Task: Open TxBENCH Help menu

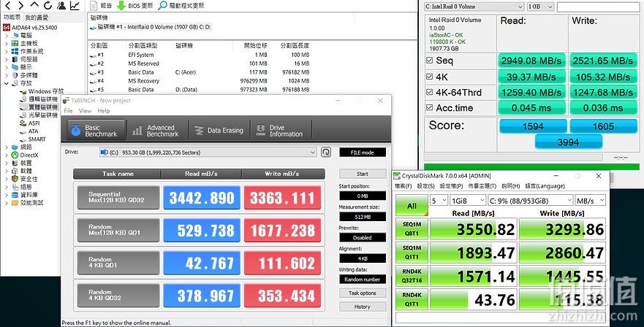Action: (x=104, y=111)
